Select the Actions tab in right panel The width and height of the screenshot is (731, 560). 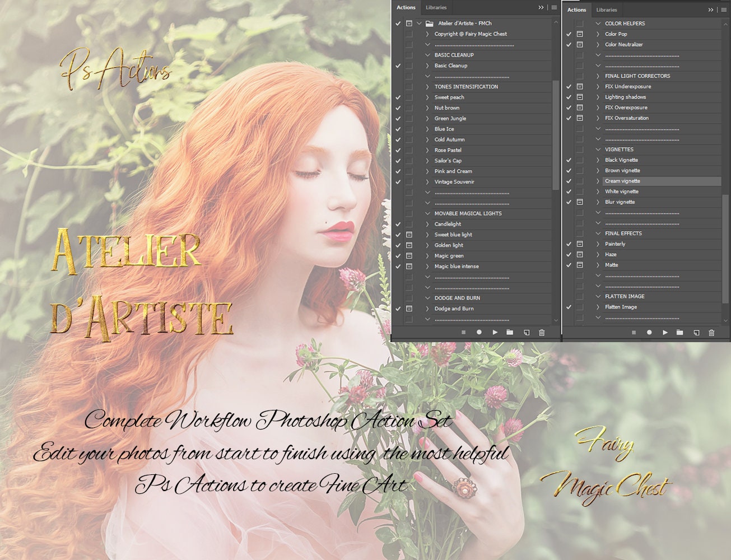tap(576, 10)
